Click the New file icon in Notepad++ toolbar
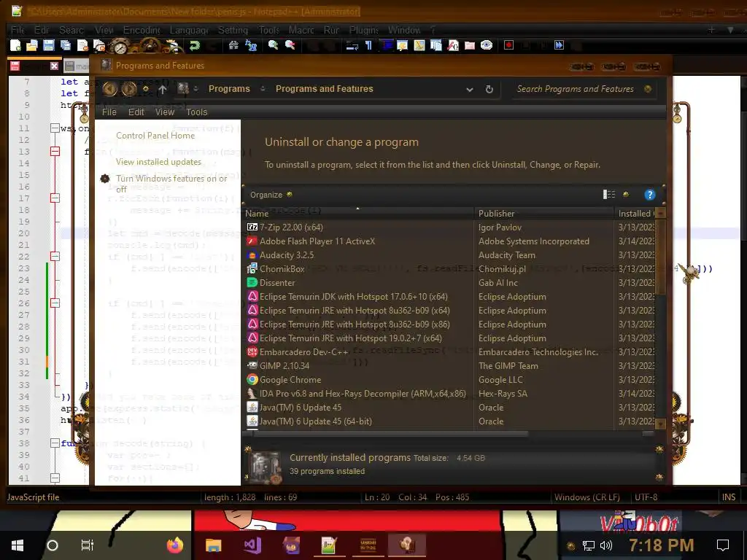The height and width of the screenshot is (560, 747). [16, 45]
